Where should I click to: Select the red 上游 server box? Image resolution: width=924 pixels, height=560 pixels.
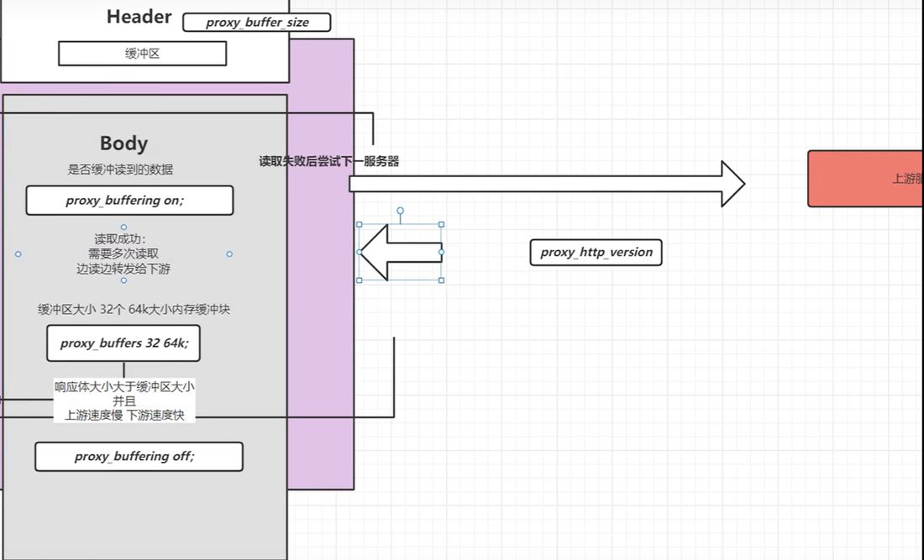(x=865, y=179)
